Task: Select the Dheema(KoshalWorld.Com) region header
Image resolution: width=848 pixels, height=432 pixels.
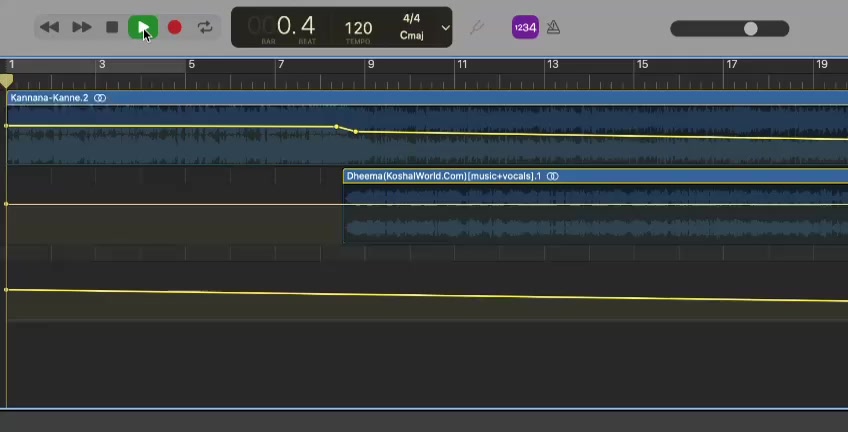Action: pyautogui.click(x=595, y=176)
